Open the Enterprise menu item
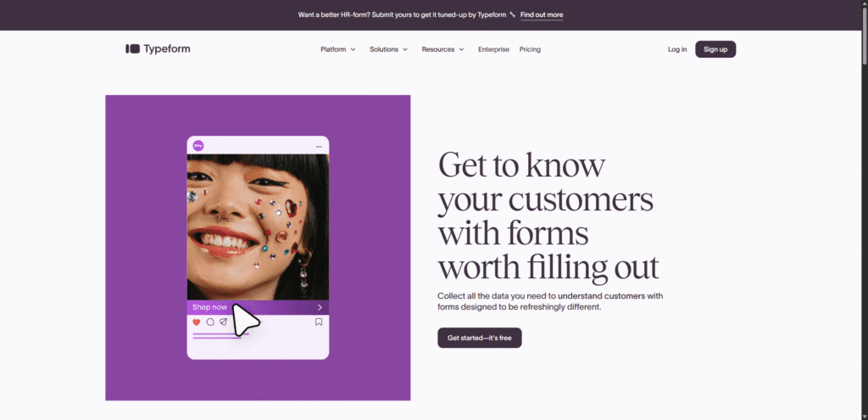The height and width of the screenshot is (420, 868). (493, 49)
